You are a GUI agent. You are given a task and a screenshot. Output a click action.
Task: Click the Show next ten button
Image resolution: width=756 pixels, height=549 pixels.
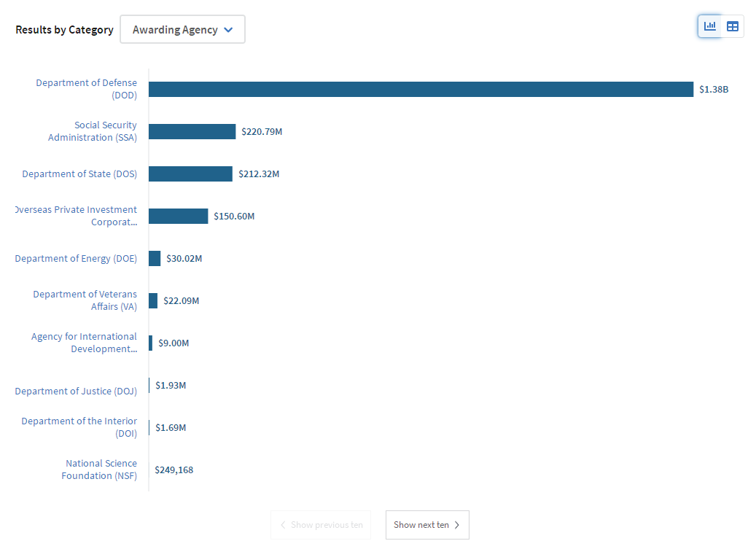(x=426, y=525)
